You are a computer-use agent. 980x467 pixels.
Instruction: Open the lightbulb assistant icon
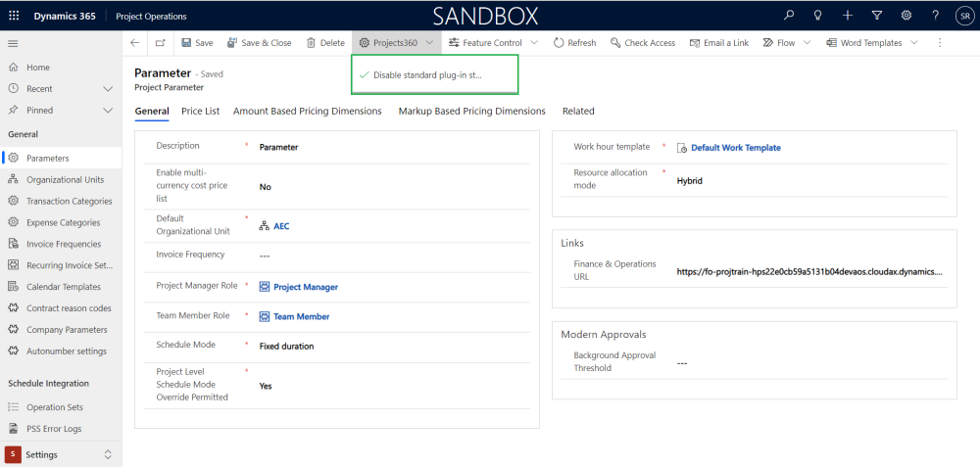coord(817,16)
